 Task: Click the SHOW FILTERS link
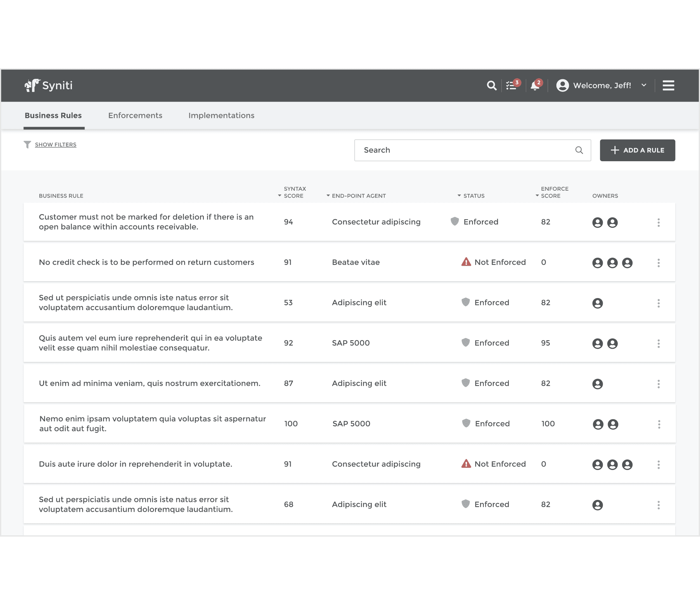56,144
